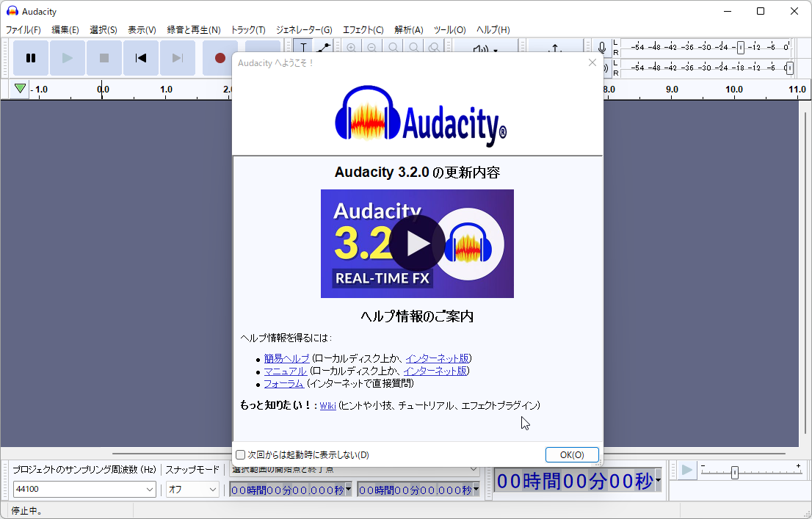Open the snap mode オフ dropdown
This screenshot has height=519, width=812.
click(211, 489)
